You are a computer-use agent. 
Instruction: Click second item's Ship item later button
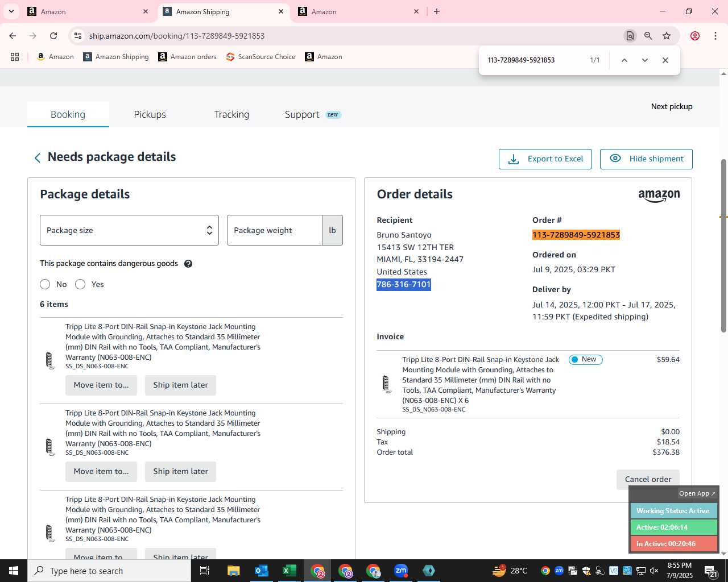pyautogui.click(x=180, y=472)
